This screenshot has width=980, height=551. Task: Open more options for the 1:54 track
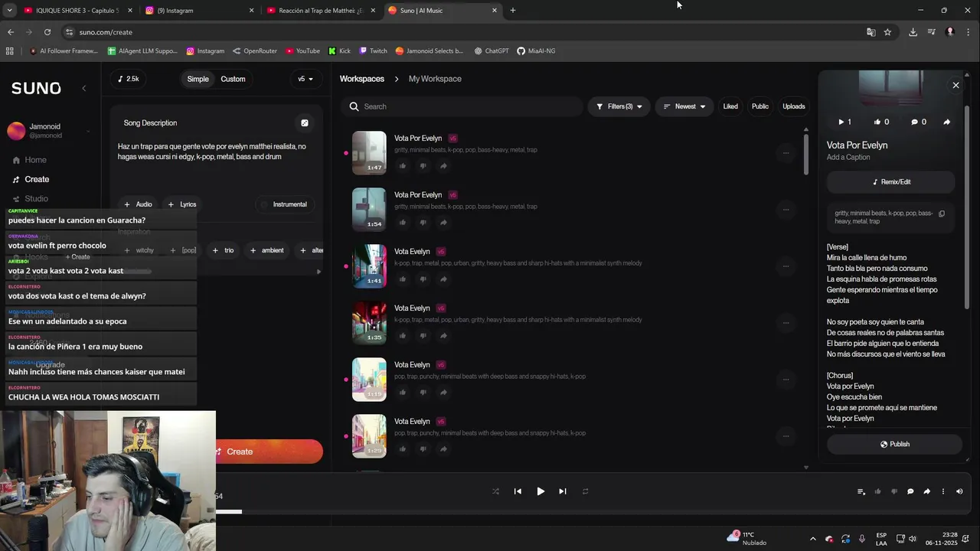click(x=786, y=210)
